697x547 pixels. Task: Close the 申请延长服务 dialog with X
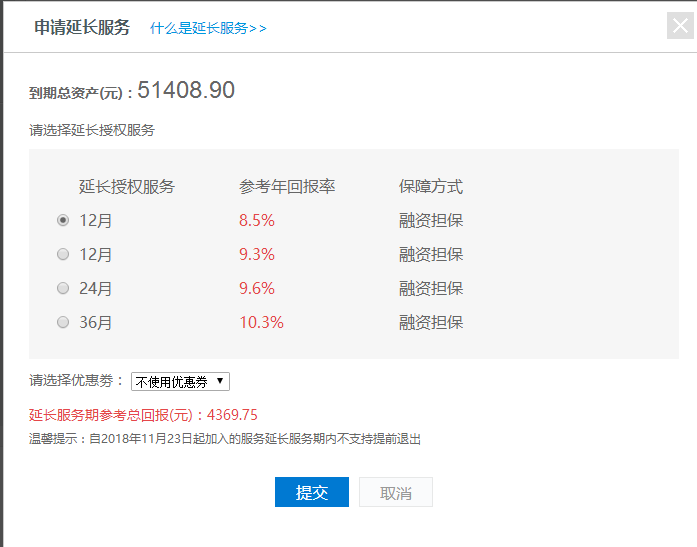coord(680,25)
